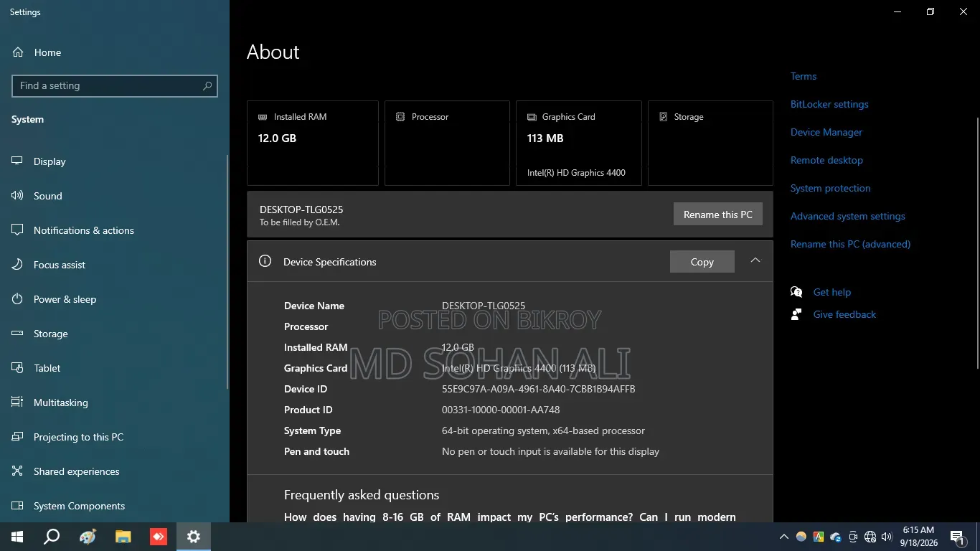Select Multitasking in the sidebar

(115, 402)
